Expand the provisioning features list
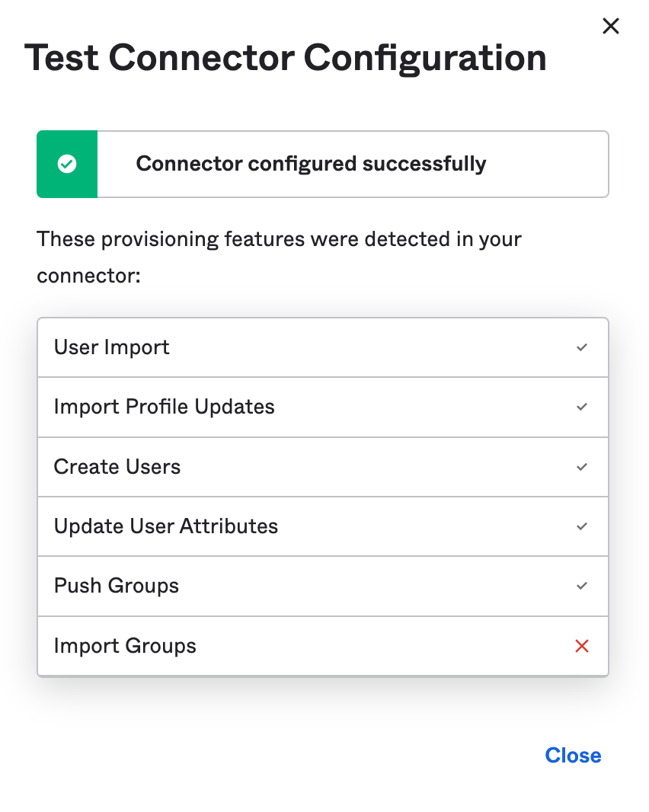 [322, 495]
